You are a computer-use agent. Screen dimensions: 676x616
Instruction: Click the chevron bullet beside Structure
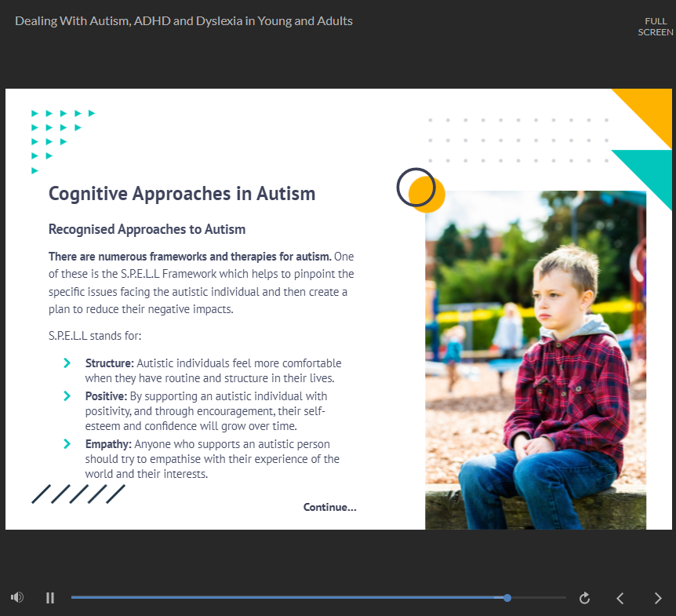(x=67, y=363)
